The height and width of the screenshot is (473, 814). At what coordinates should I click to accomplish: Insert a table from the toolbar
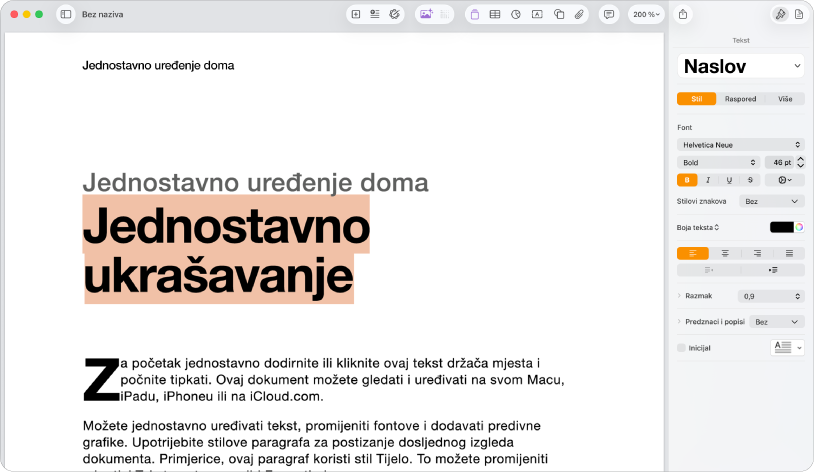[x=495, y=15]
